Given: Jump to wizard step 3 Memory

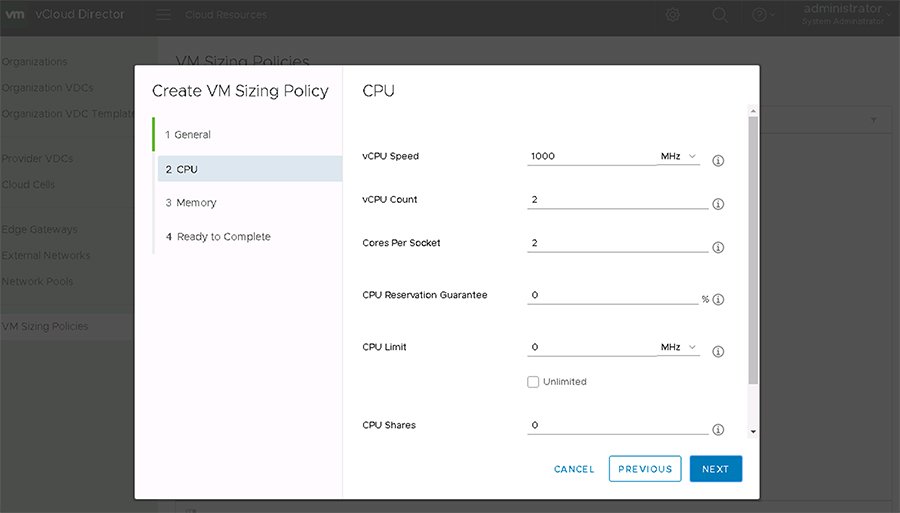Looking at the screenshot, I should tap(191, 203).
